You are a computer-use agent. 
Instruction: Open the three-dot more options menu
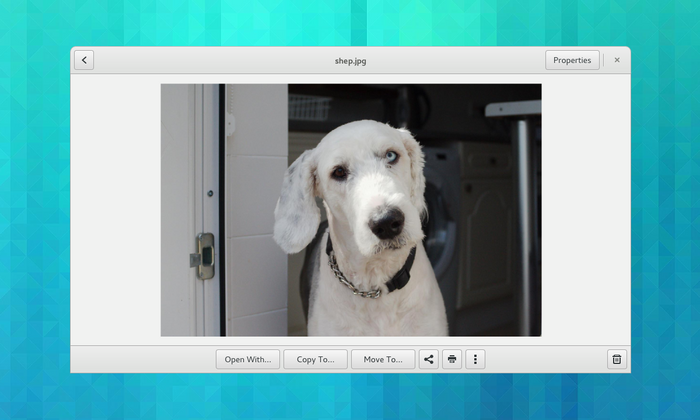click(x=475, y=359)
